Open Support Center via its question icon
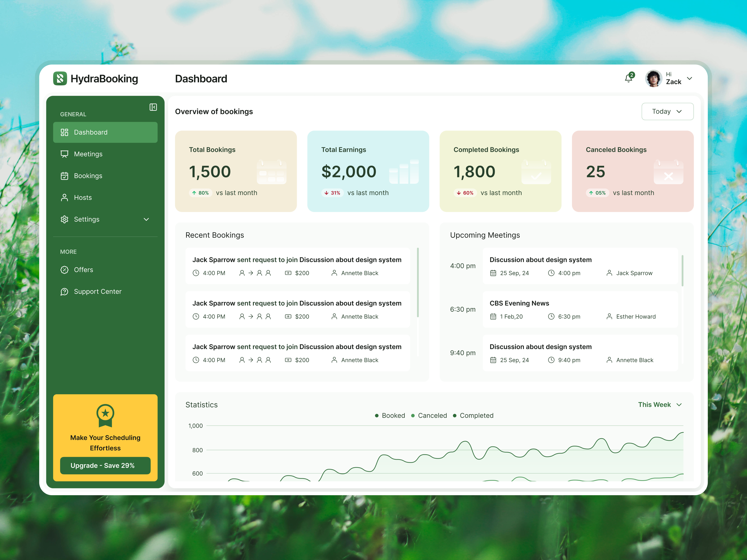Image resolution: width=747 pixels, height=560 pixels. [x=65, y=291]
